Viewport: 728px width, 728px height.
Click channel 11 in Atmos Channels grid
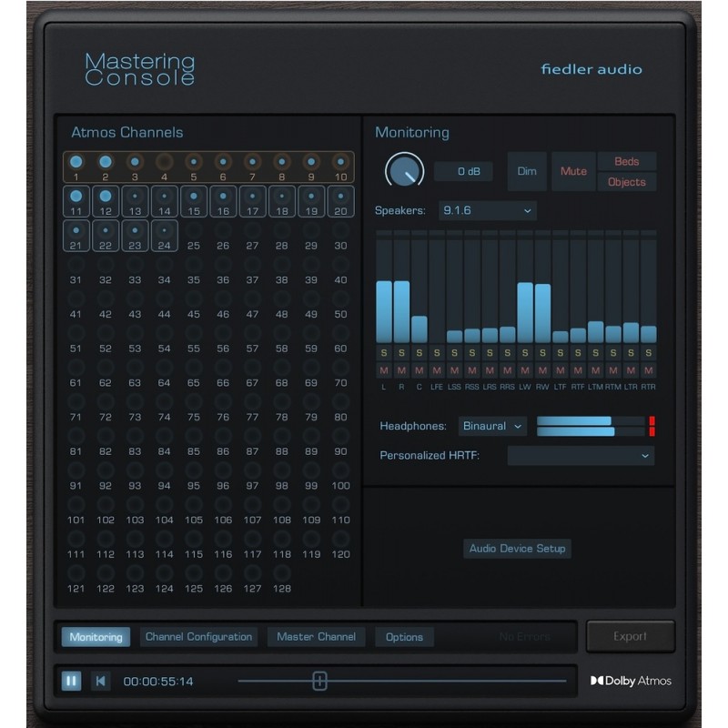point(75,197)
